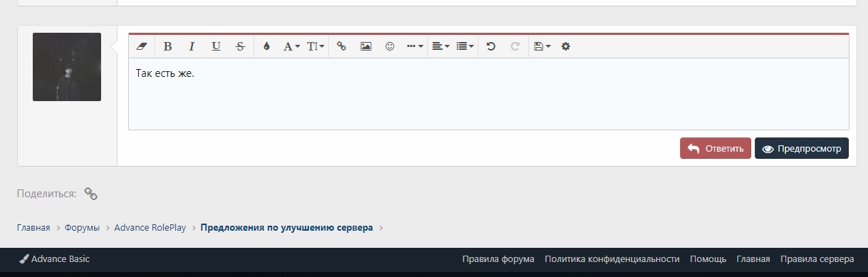Open the font size dropdown
The height and width of the screenshot is (277, 868).
click(x=315, y=46)
